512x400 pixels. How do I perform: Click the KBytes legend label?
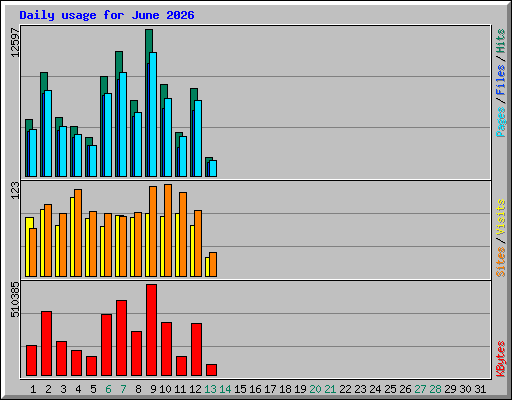[x=500, y=359]
